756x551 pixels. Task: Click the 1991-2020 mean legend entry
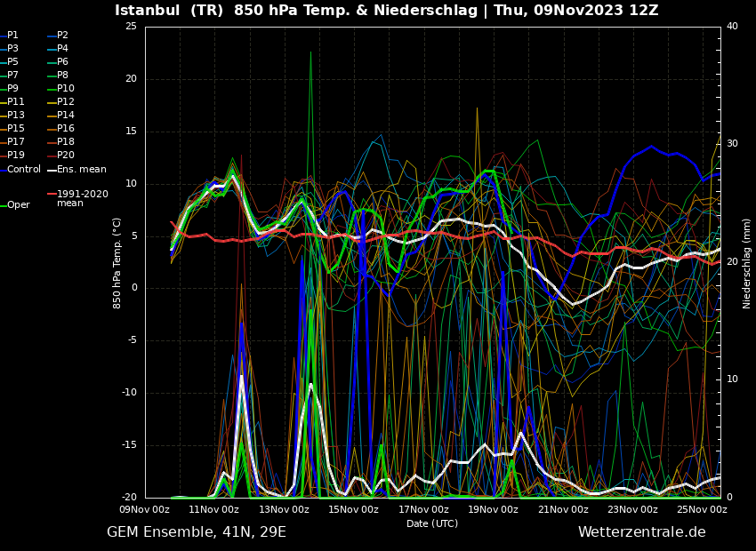[x=78, y=198]
